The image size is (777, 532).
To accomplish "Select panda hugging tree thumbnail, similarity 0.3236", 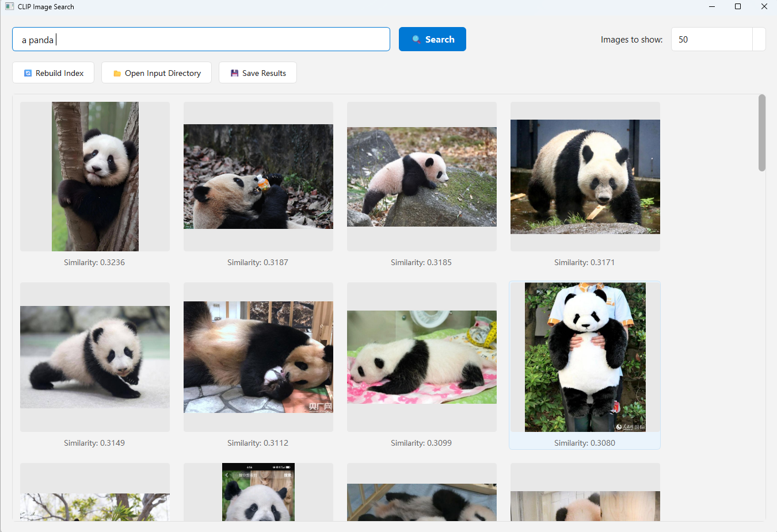I will pos(95,177).
